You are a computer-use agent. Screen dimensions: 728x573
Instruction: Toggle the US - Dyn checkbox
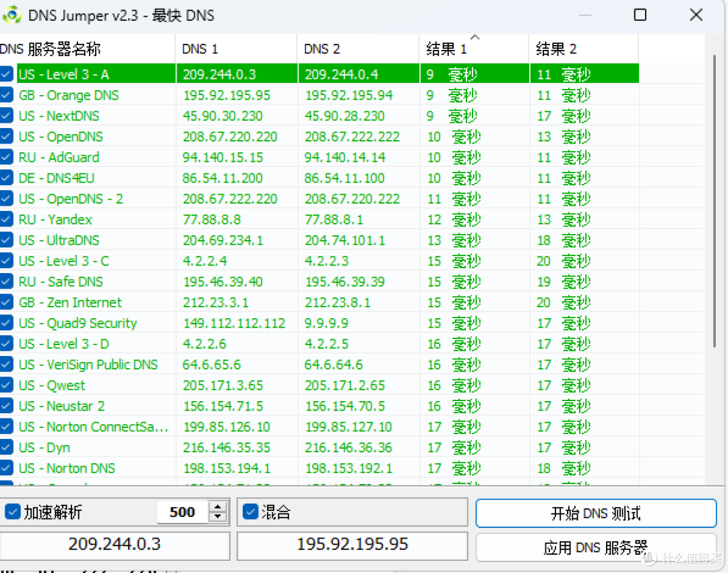point(6,448)
